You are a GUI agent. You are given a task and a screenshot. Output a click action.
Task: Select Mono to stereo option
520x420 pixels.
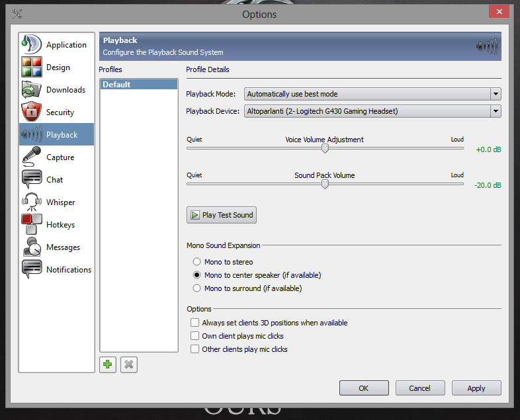click(196, 262)
